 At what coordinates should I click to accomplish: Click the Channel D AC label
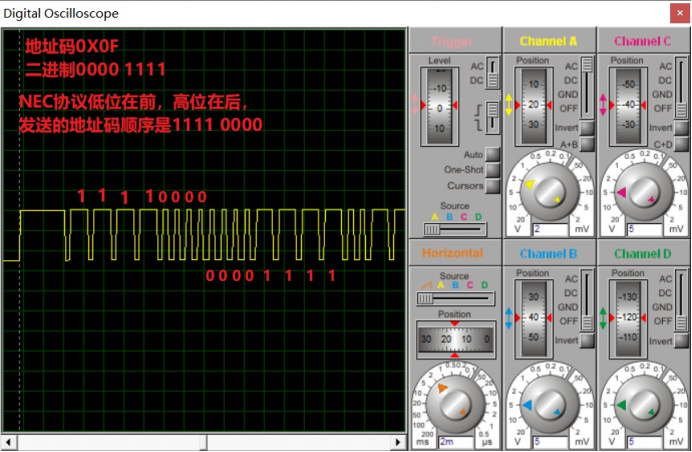click(x=666, y=279)
